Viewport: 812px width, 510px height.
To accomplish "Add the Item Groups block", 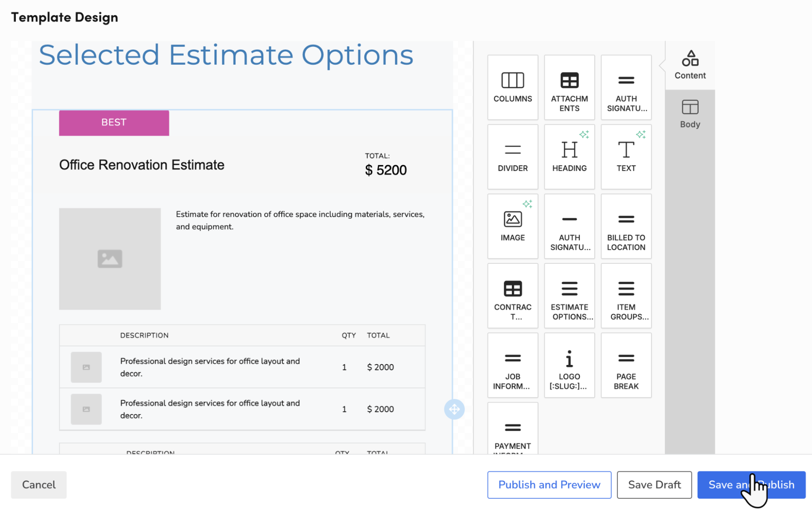I will [x=626, y=296].
